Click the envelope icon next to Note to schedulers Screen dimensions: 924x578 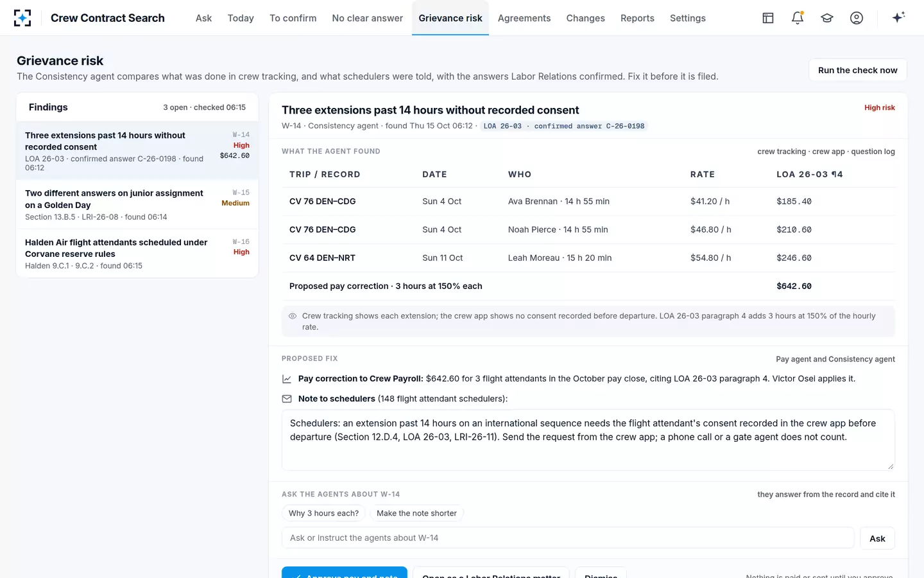coord(287,399)
